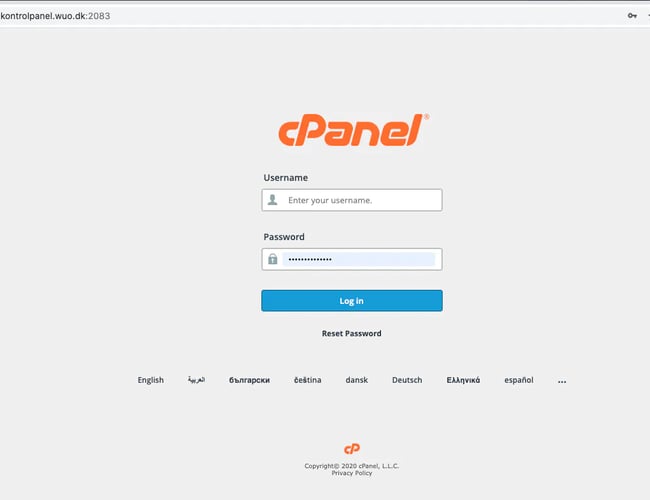The height and width of the screenshot is (500, 650).
Task: Click the blue Log in button
Action: coord(352,301)
